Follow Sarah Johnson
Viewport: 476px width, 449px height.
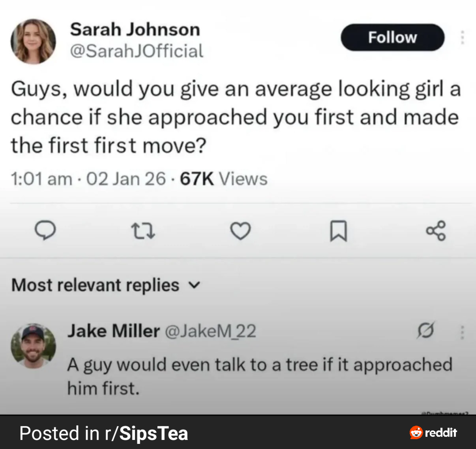392,37
